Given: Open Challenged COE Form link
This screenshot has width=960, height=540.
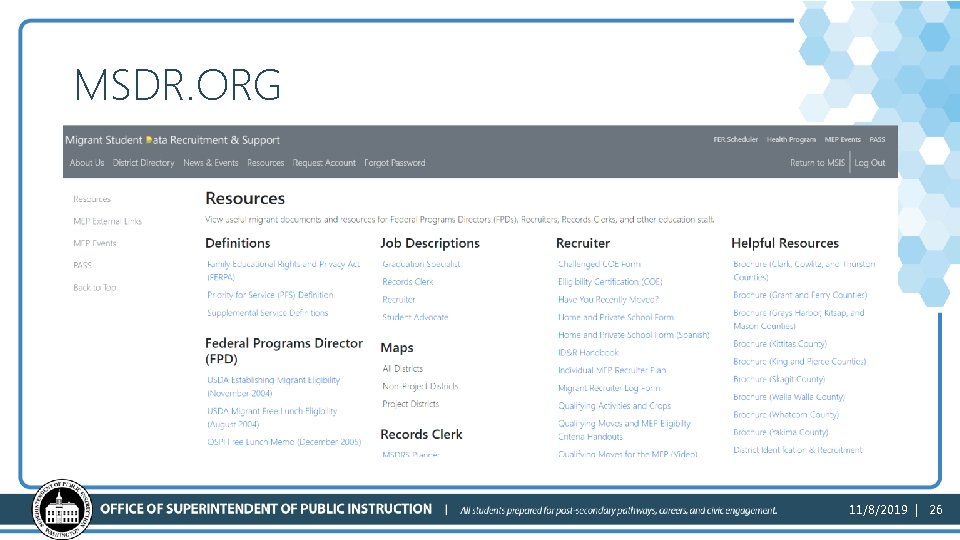Looking at the screenshot, I should click(599, 264).
